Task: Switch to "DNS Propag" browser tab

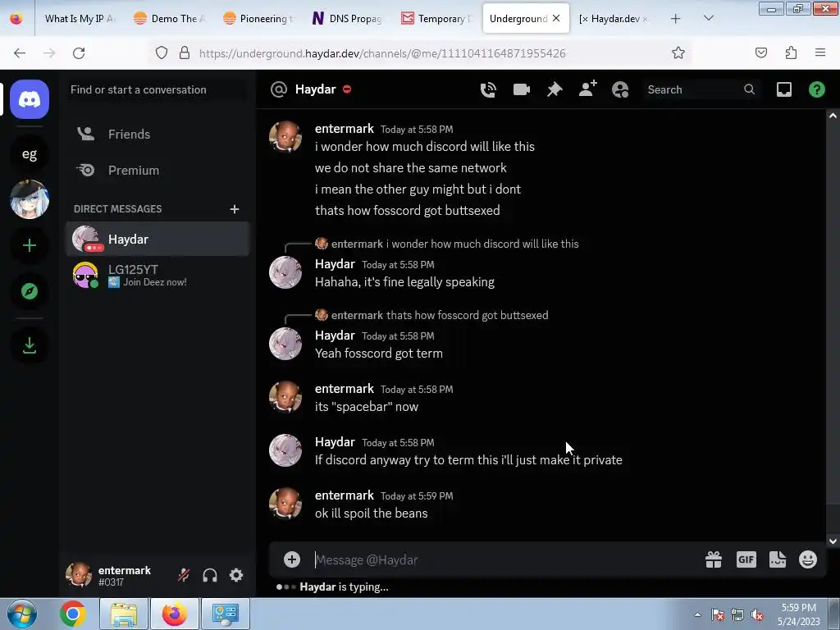Action: pos(348,19)
